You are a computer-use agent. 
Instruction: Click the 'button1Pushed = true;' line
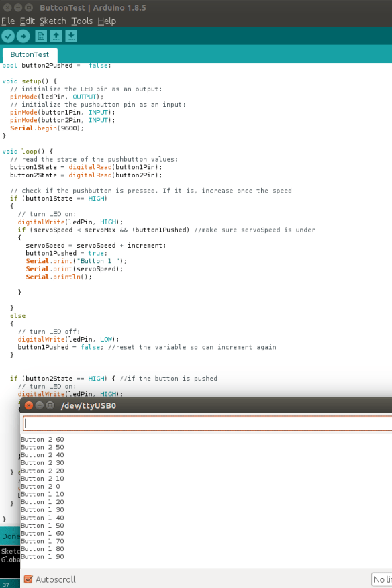pos(66,254)
